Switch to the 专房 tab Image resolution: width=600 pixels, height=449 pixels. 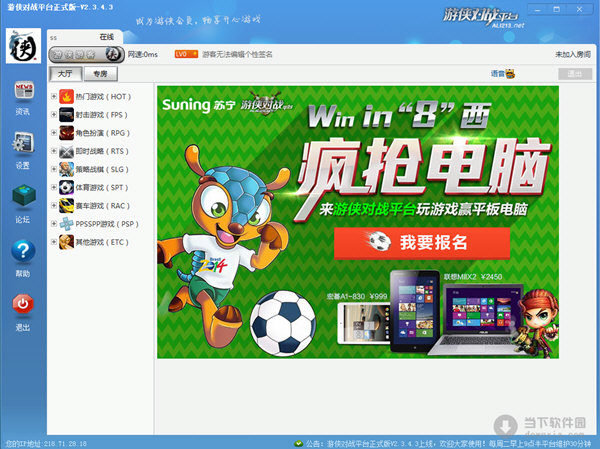point(101,73)
